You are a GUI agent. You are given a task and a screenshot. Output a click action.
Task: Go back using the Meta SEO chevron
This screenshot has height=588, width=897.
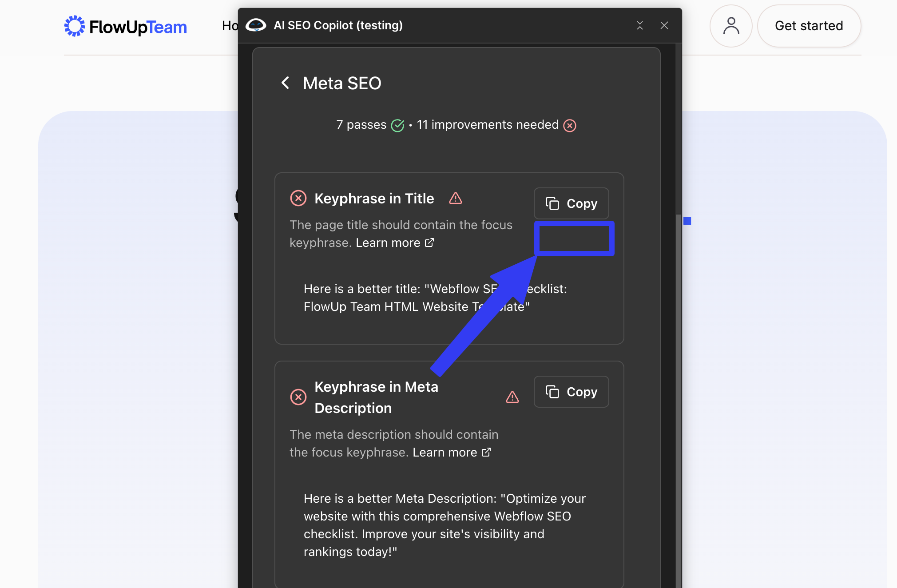(286, 83)
